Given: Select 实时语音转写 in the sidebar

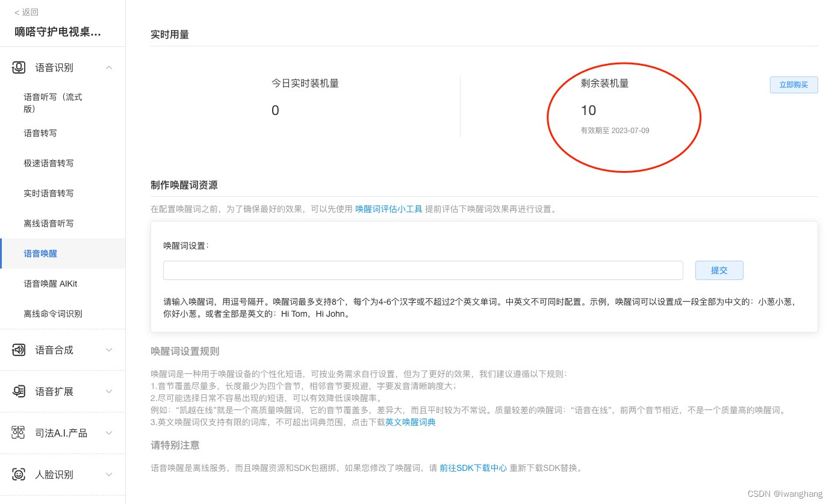Looking at the screenshot, I should click(x=49, y=193).
